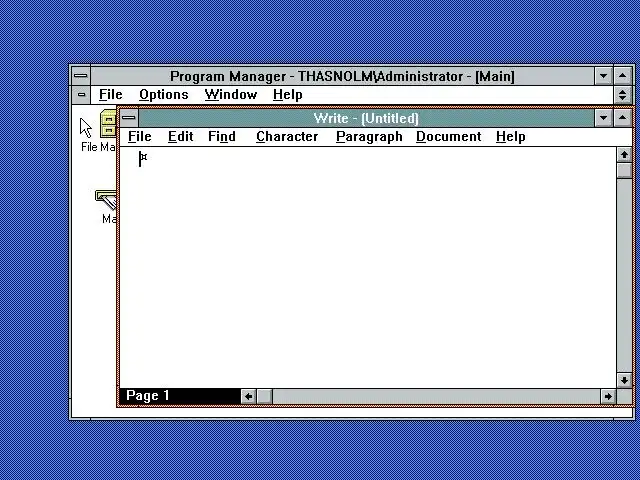
Task: Open the Main group control menu box
Action: [x=82, y=95]
